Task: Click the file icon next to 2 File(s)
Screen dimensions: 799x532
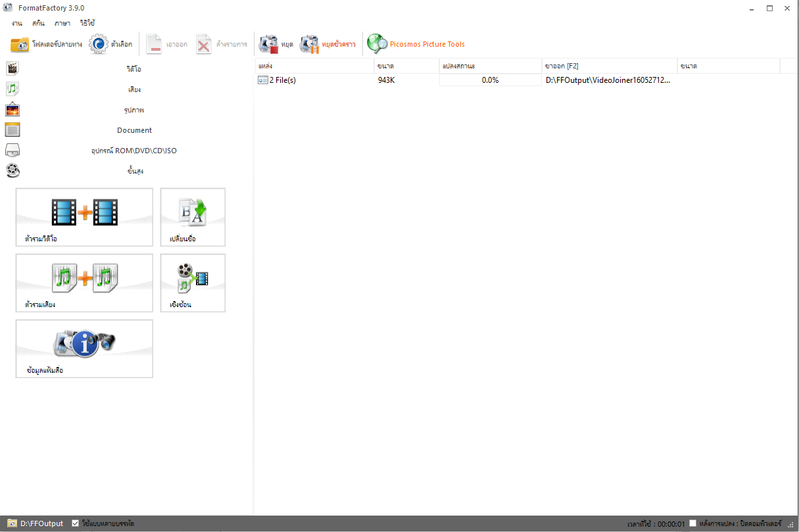Action: point(263,80)
